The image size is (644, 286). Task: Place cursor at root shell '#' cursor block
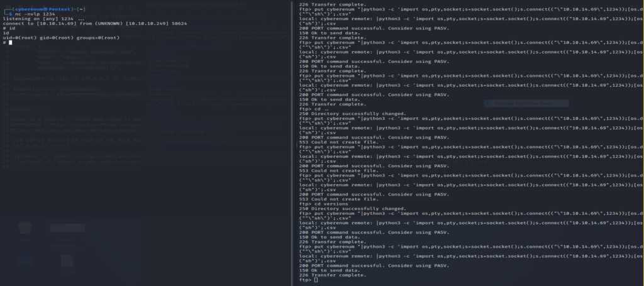tap(11, 43)
